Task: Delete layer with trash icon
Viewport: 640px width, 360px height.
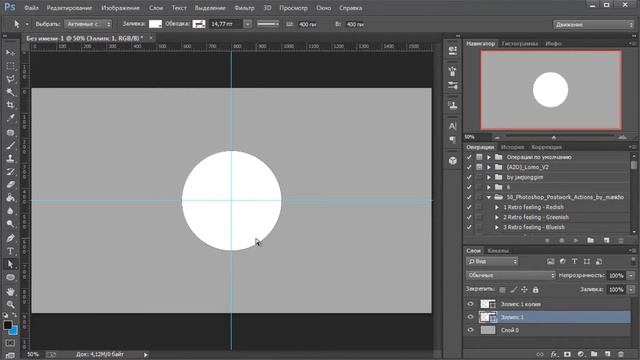Action: (621, 354)
